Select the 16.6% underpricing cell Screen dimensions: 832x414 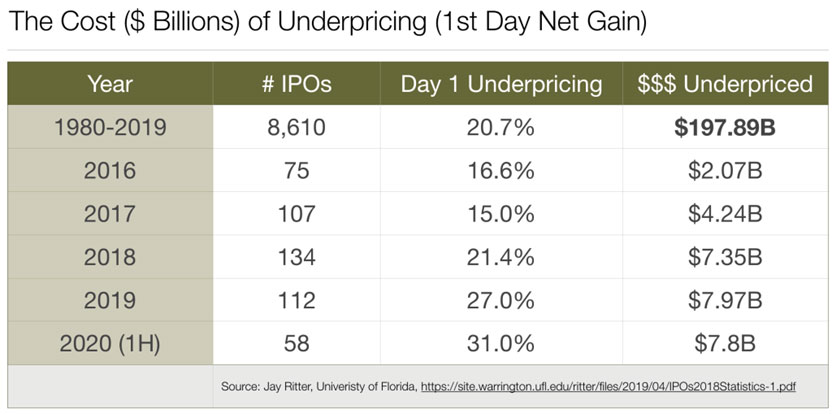pos(502,170)
